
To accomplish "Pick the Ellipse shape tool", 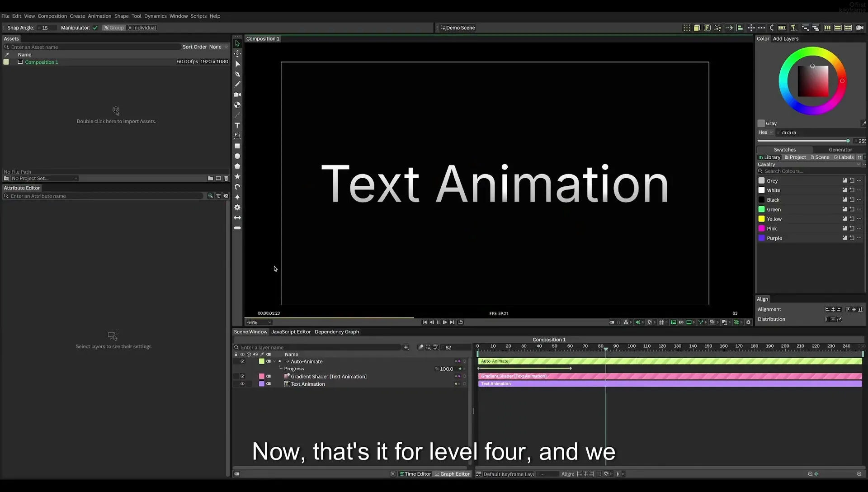I will pos(237,156).
